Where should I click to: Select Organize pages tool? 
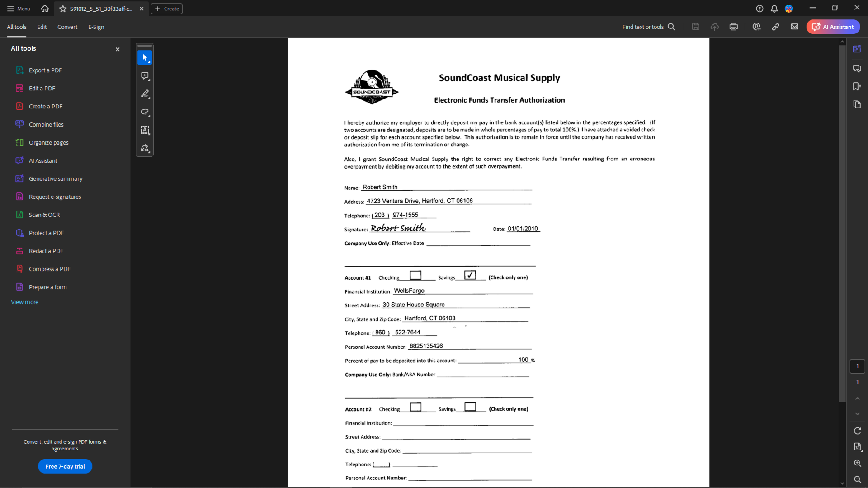point(49,142)
